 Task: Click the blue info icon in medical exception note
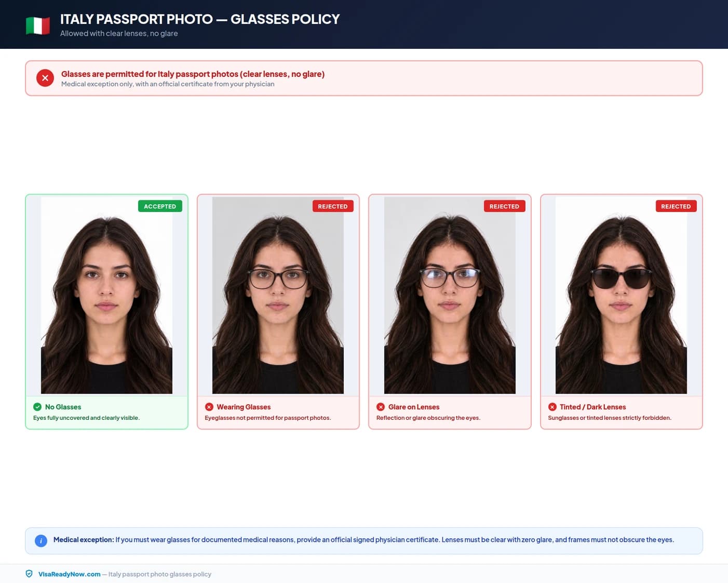coord(41,541)
